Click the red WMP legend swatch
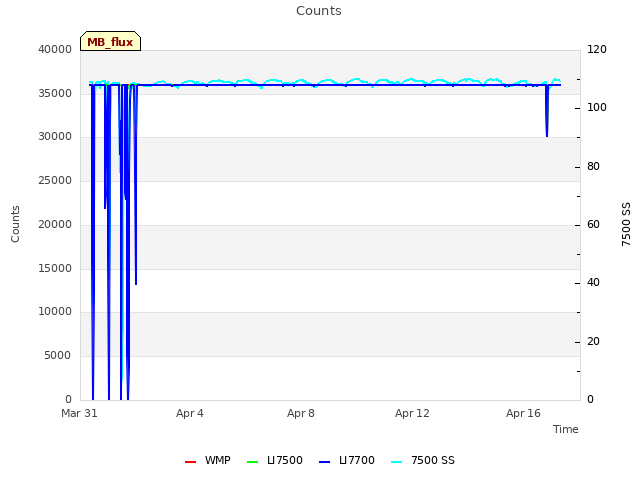Viewport: 640px width, 480px height. pyautogui.click(x=190, y=462)
